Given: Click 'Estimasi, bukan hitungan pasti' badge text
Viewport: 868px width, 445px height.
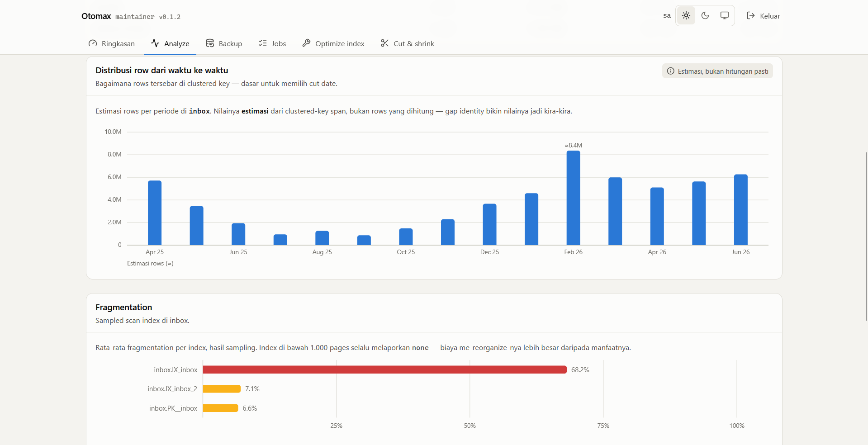Looking at the screenshot, I should 723,71.
